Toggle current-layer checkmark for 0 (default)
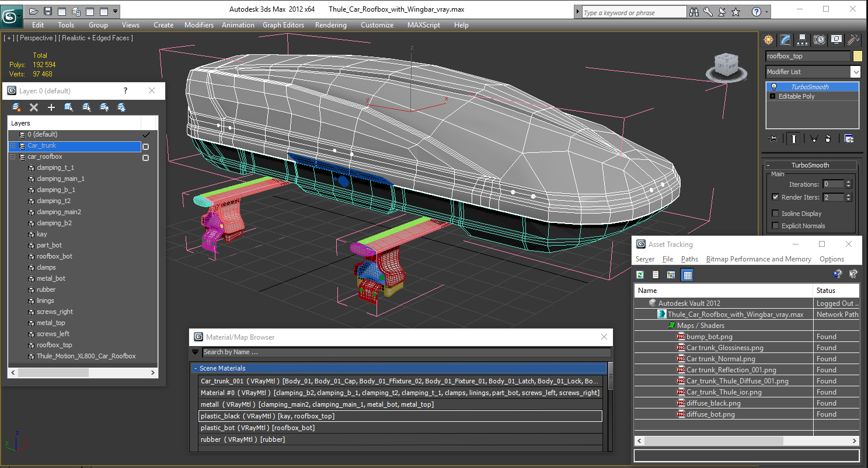The width and height of the screenshot is (868, 468). 145,135
